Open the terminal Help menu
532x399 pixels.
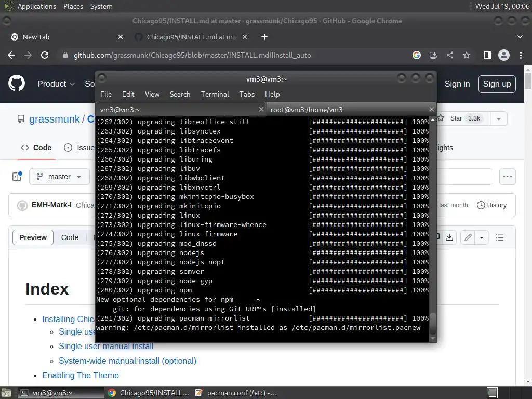click(272, 94)
